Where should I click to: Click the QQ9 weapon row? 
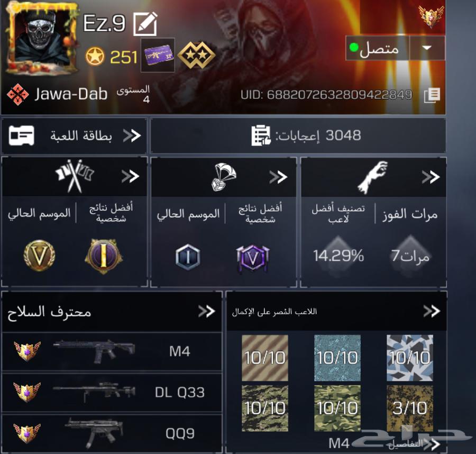tap(112, 433)
